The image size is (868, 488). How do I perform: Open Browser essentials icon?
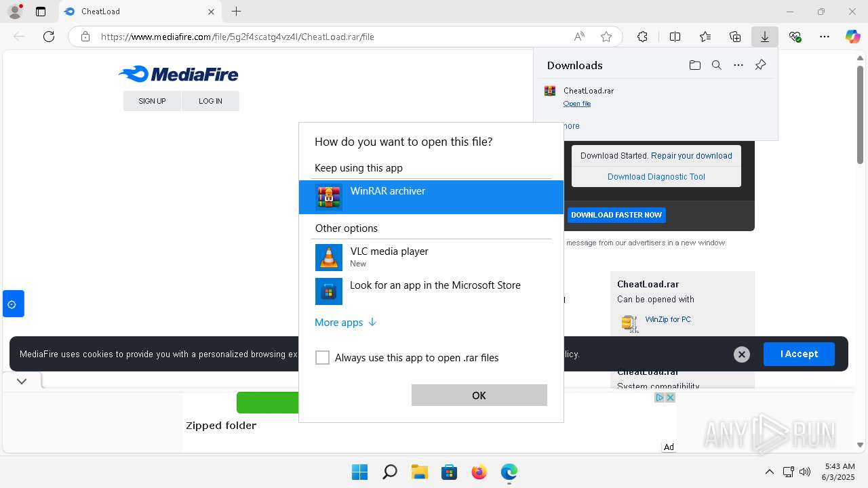(795, 37)
